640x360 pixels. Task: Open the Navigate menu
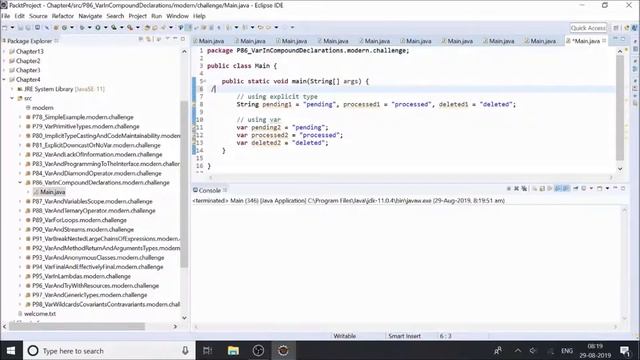90,16
